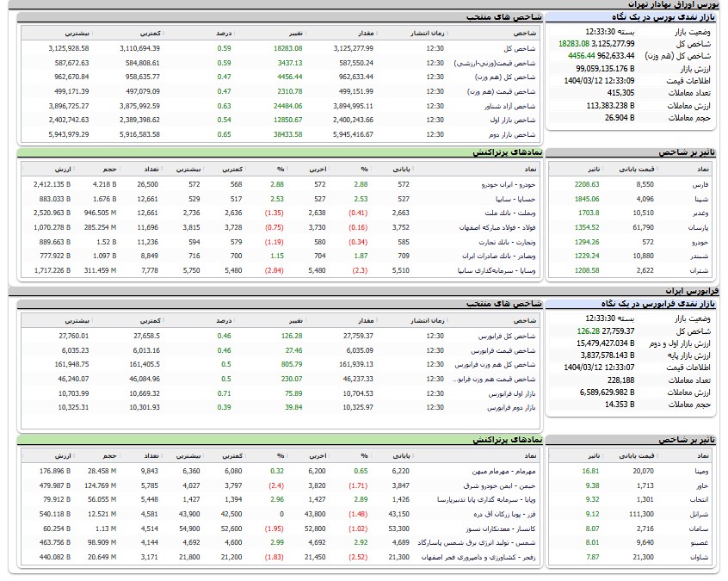Image resolution: width=728 pixels, height=581 pixels.
Task: Click the بازار دوم فرابورس index row
Action: point(511,408)
